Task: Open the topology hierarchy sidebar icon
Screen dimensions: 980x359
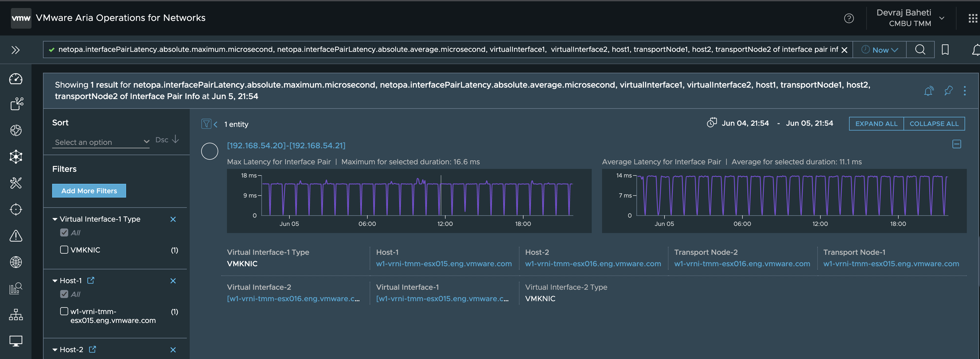Action: [15, 315]
